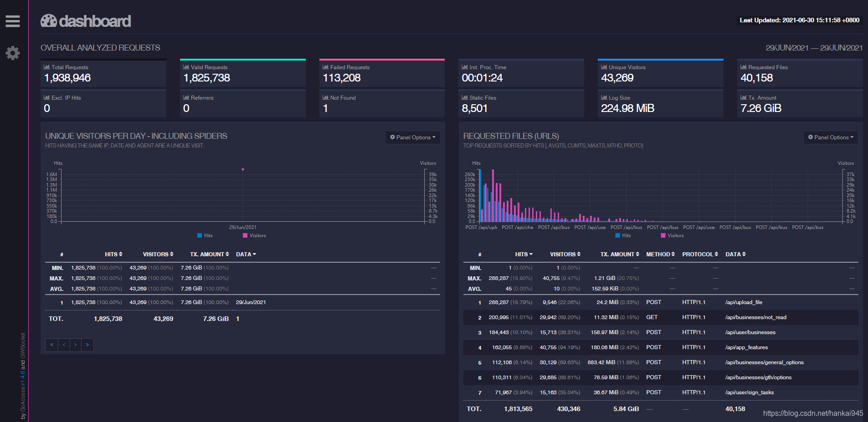868x422 pixels.
Task: Select the /api/businesses/general_options row
Action: [661, 362]
